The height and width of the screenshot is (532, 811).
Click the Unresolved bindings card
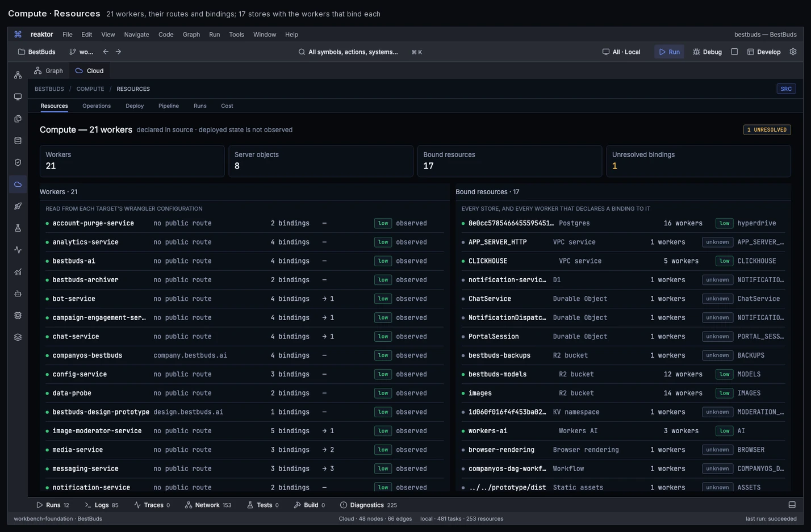[699, 161]
